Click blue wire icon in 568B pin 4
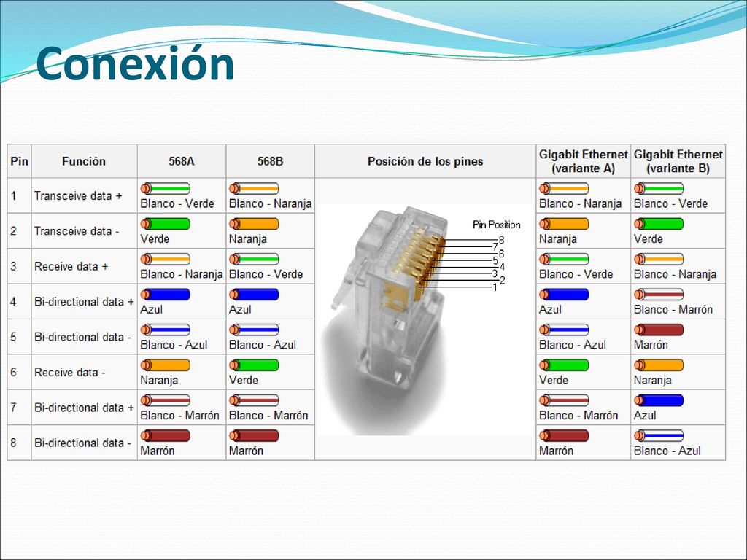 (x=254, y=295)
